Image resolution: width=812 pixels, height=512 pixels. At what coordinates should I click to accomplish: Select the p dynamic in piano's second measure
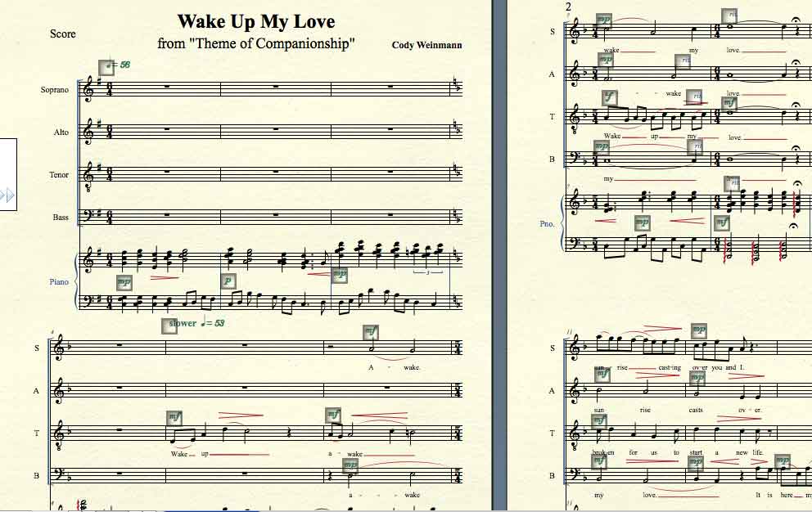point(228,281)
